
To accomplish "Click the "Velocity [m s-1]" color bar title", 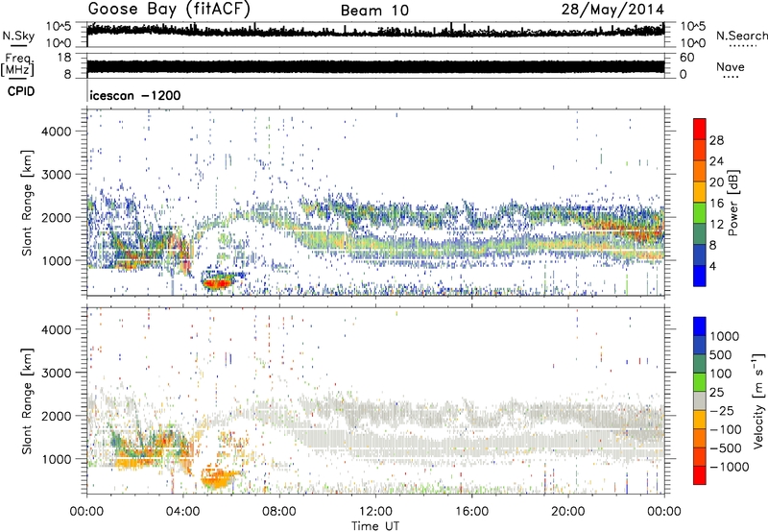I will click(758, 400).
